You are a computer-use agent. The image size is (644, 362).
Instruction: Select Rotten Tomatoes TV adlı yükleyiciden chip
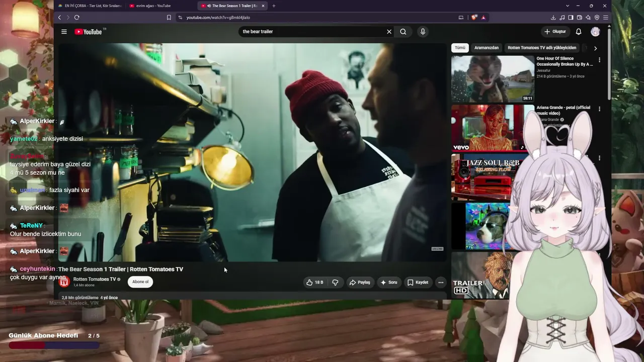pyautogui.click(x=542, y=48)
